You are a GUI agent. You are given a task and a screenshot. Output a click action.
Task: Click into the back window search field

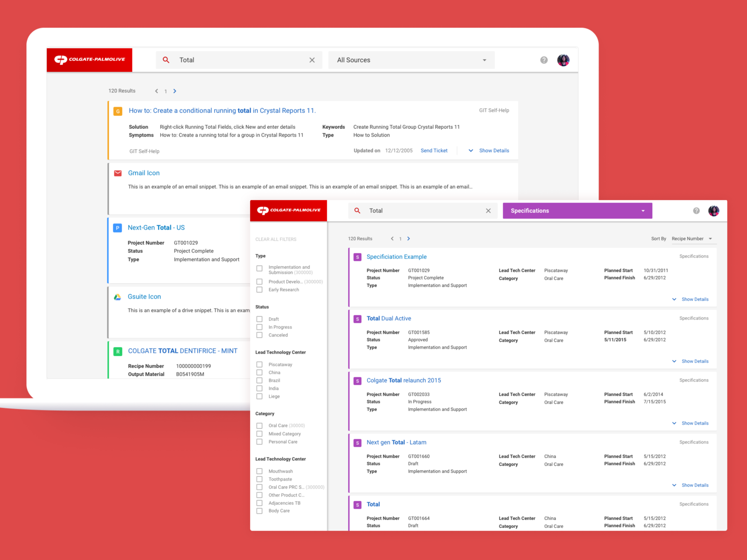(x=239, y=60)
